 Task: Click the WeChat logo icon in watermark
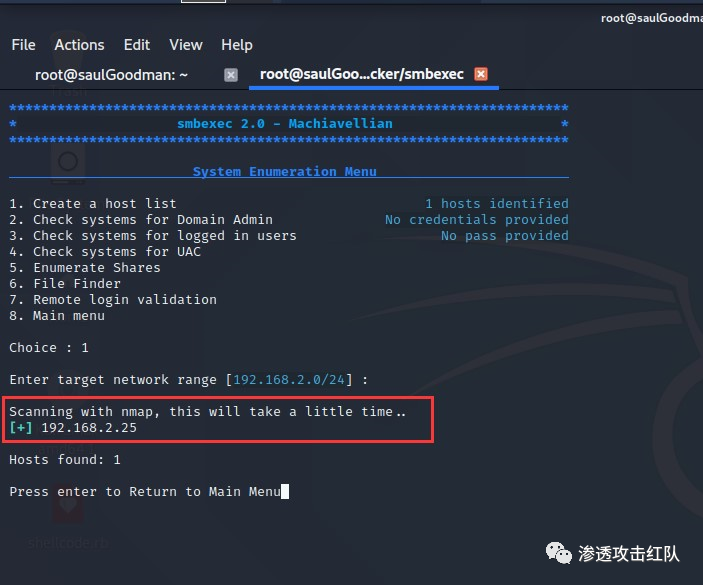point(557,553)
